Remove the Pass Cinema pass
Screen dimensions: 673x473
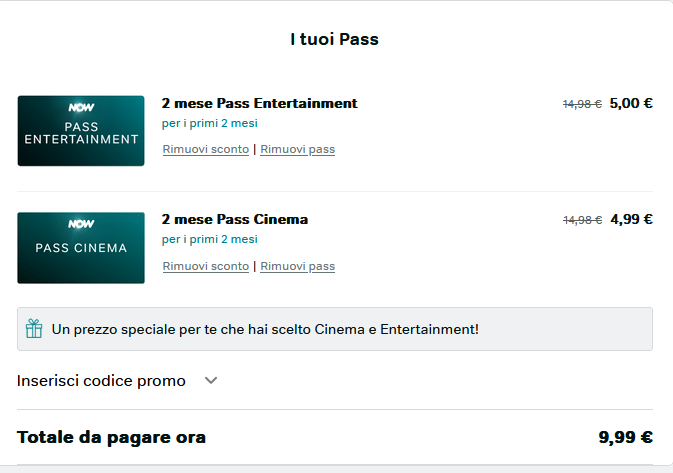coord(297,266)
